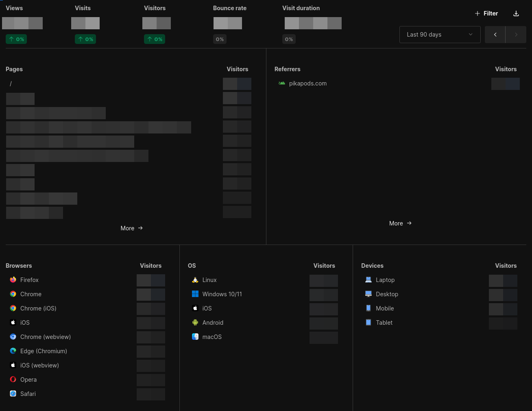532x411 pixels.
Task: Select the Linux penguin icon
Action: pyautogui.click(x=195, y=280)
